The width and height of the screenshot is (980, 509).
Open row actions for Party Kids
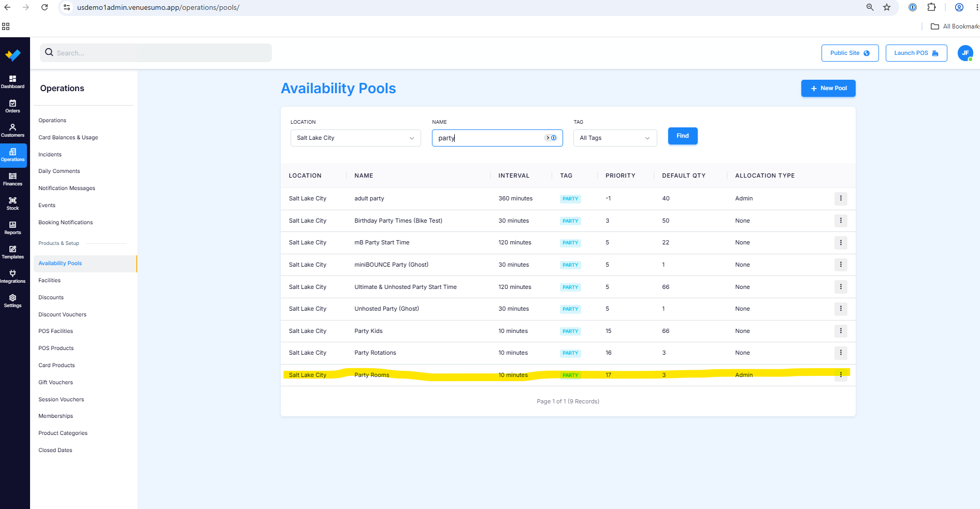(841, 331)
